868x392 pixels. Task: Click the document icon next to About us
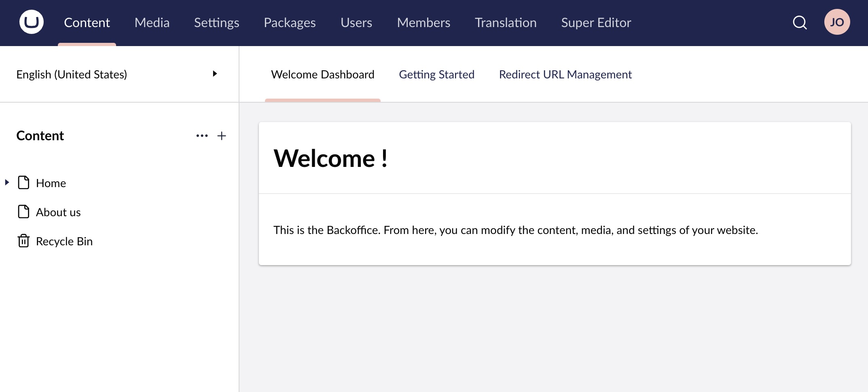pos(24,212)
